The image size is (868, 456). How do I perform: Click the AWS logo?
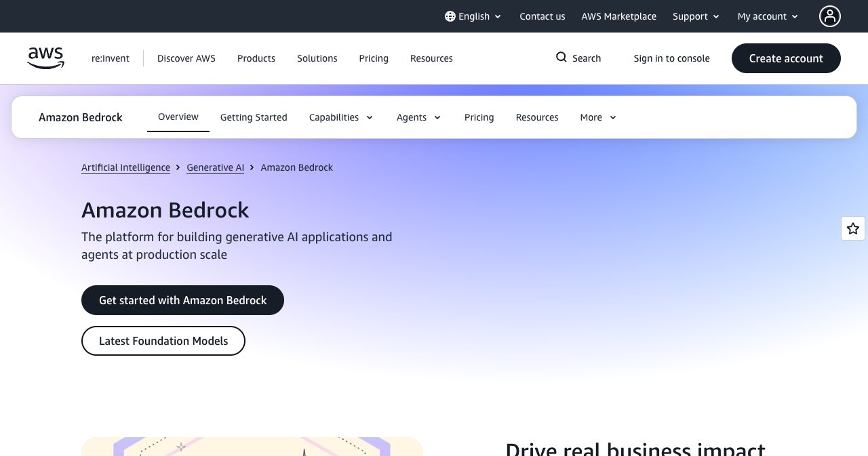point(46,58)
